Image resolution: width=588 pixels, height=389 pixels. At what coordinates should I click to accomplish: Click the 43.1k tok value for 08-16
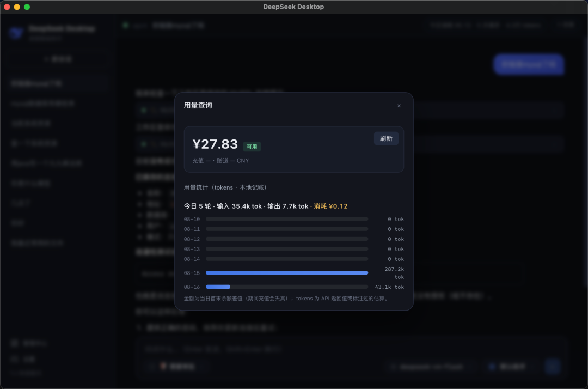point(389,287)
